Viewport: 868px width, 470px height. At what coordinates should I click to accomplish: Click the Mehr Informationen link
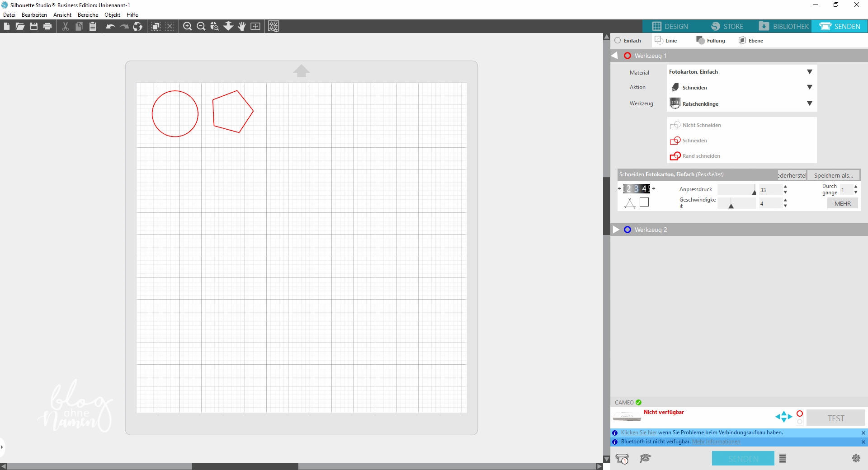coord(716,442)
